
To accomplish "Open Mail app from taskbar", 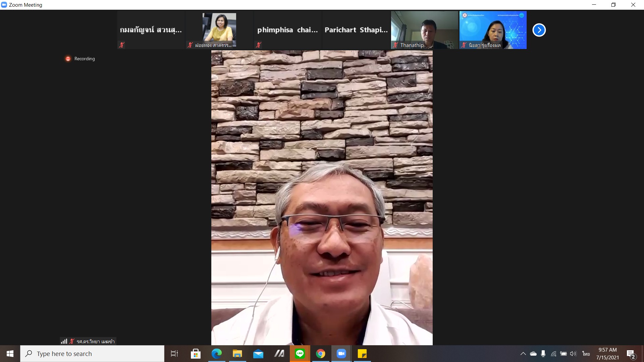I will point(258,354).
